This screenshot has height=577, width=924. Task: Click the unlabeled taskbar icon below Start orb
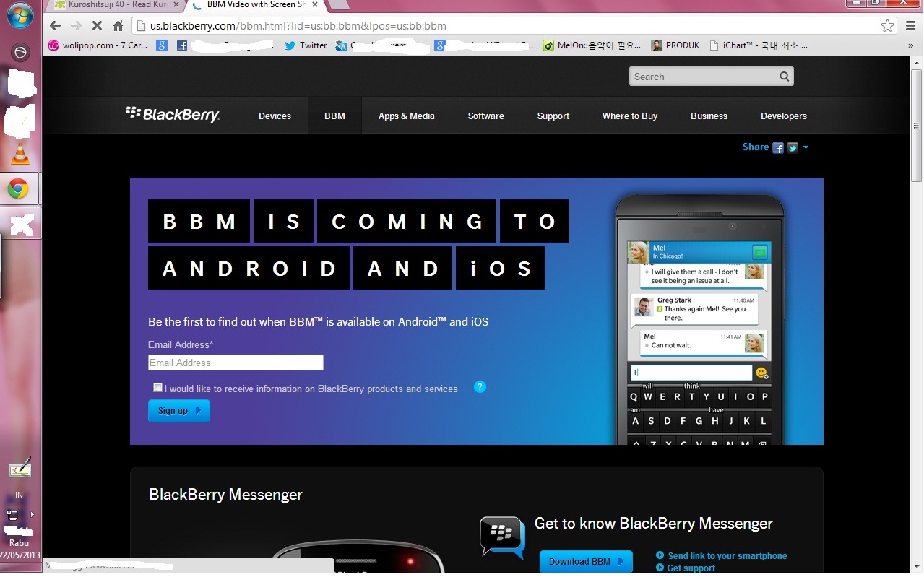point(20,53)
